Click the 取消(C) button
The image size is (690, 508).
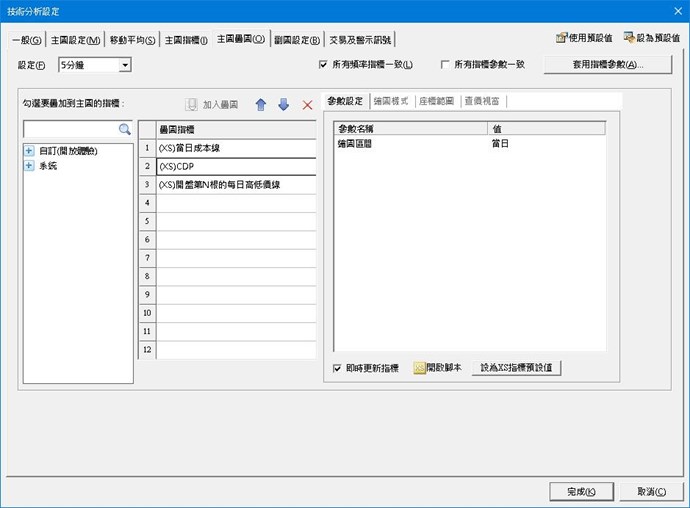[651, 492]
